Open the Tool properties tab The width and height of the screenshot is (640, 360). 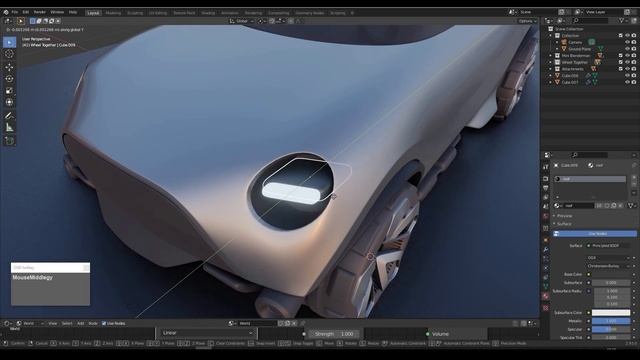click(546, 167)
